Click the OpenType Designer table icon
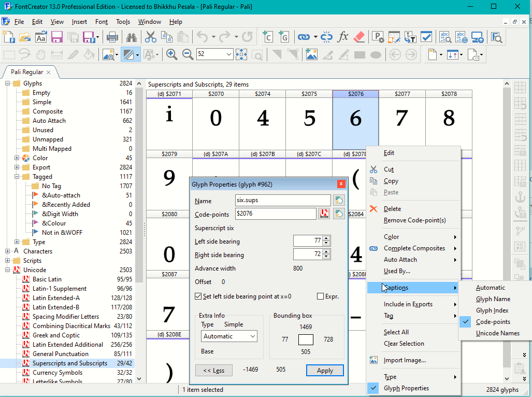This screenshot has height=397, width=532. coord(394,37)
